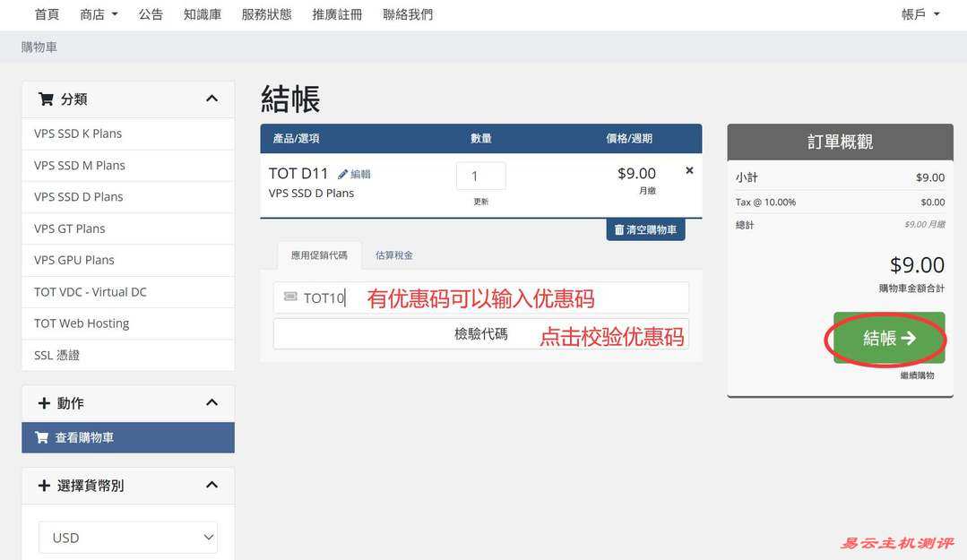Select the pencil edit icon next to TOT D11
967x560 pixels.
[343, 173]
